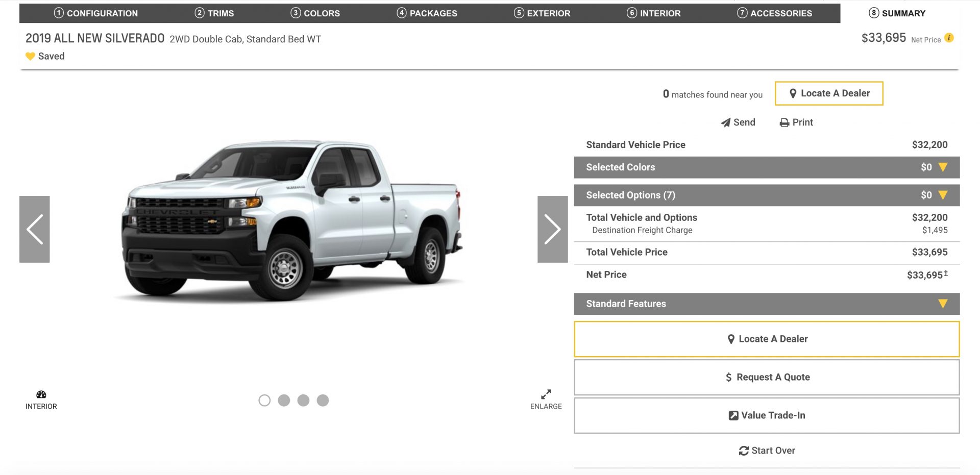The height and width of the screenshot is (475, 980).
Task: Click the Start Over refresh icon
Action: (744, 451)
